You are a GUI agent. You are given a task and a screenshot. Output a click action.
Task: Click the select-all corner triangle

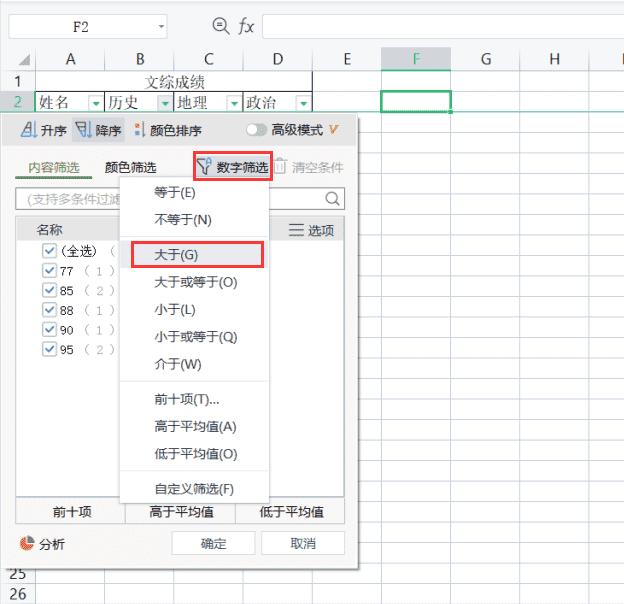pos(25,60)
